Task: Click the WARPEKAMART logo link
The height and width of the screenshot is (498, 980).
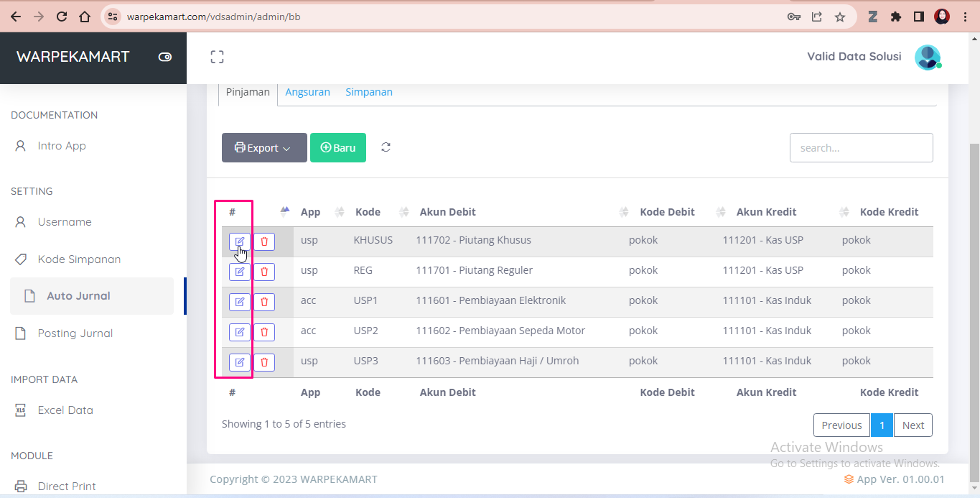Action: (x=73, y=57)
